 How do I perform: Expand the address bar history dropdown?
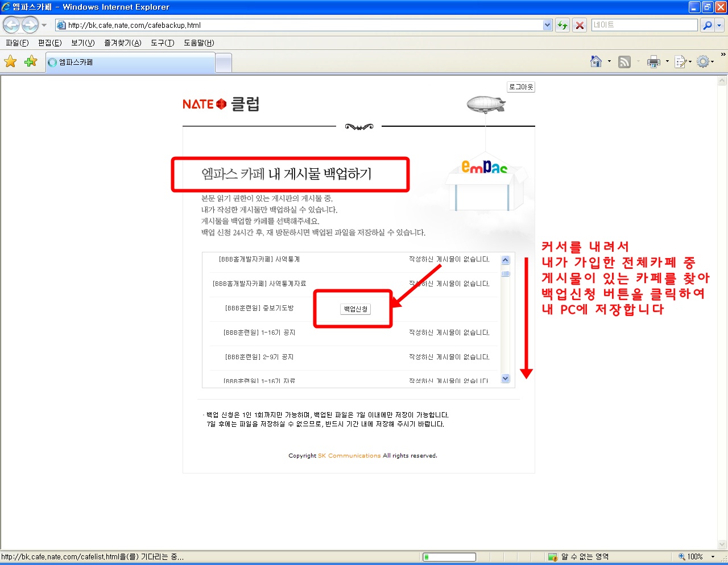pos(548,25)
